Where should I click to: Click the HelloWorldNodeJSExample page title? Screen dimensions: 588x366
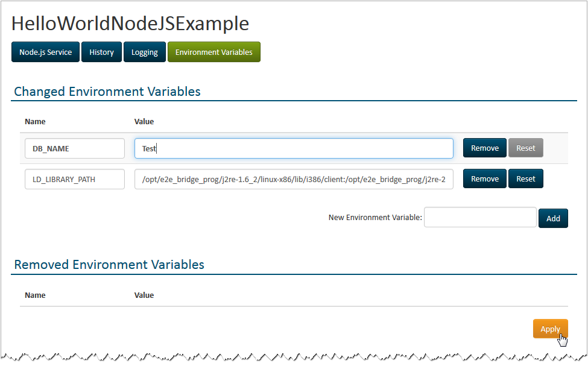[130, 24]
